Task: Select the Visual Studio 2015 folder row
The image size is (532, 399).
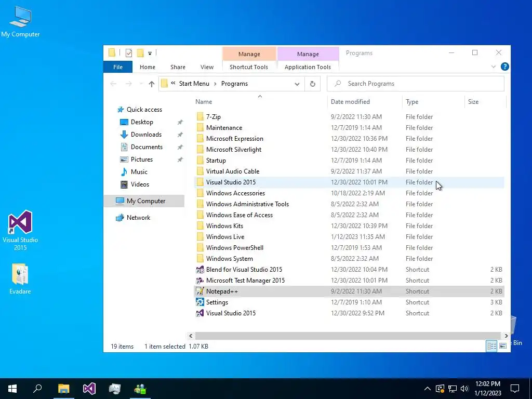Action: (x=349, y=182)
